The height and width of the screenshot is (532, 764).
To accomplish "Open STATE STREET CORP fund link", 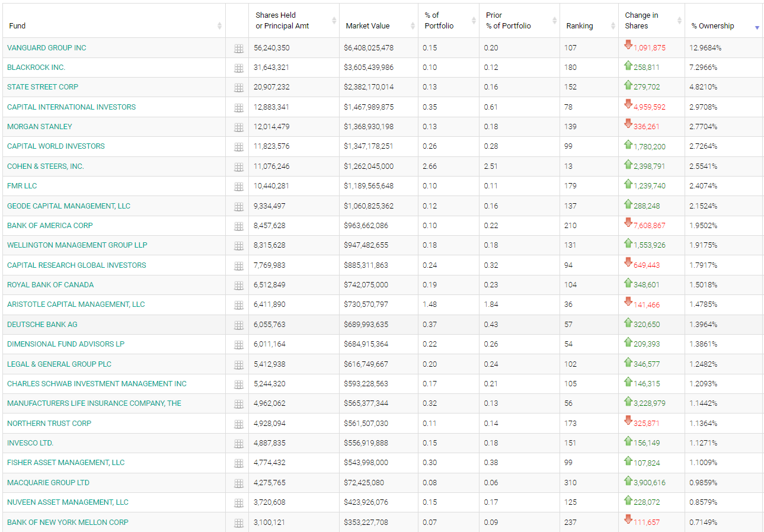I will [x=43, y=87].
